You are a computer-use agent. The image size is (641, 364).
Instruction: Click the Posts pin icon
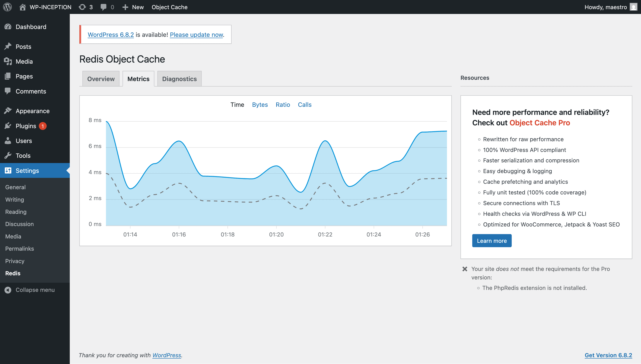pyautogui.click(x=8, y=46)
